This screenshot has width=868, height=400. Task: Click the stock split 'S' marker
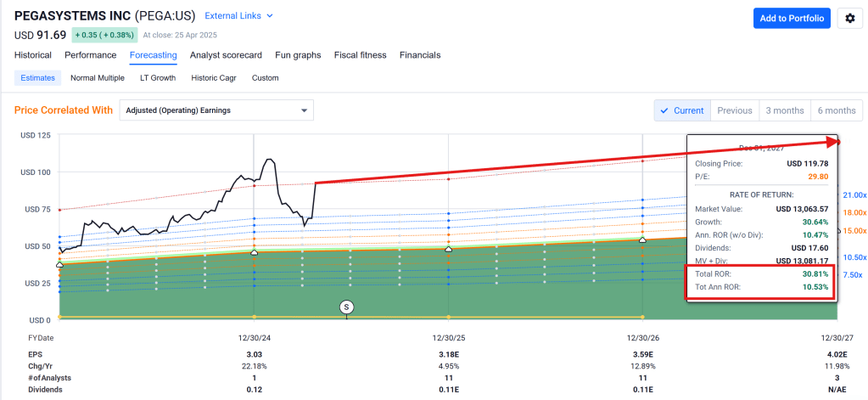click(x=346, y=307)
